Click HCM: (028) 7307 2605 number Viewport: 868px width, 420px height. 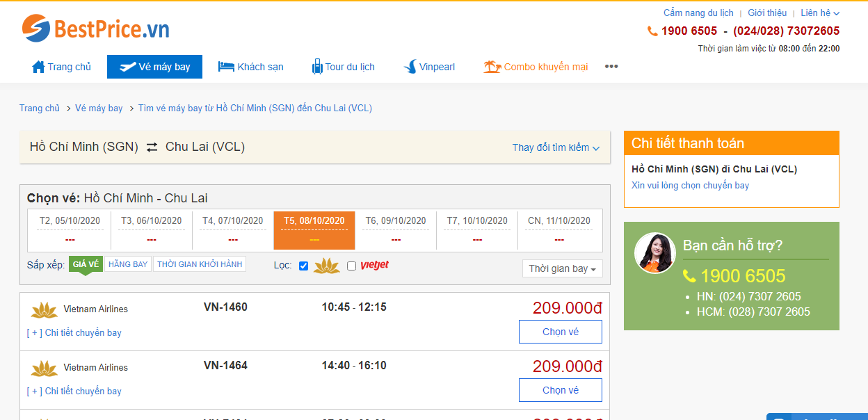(x=753, y=312)
